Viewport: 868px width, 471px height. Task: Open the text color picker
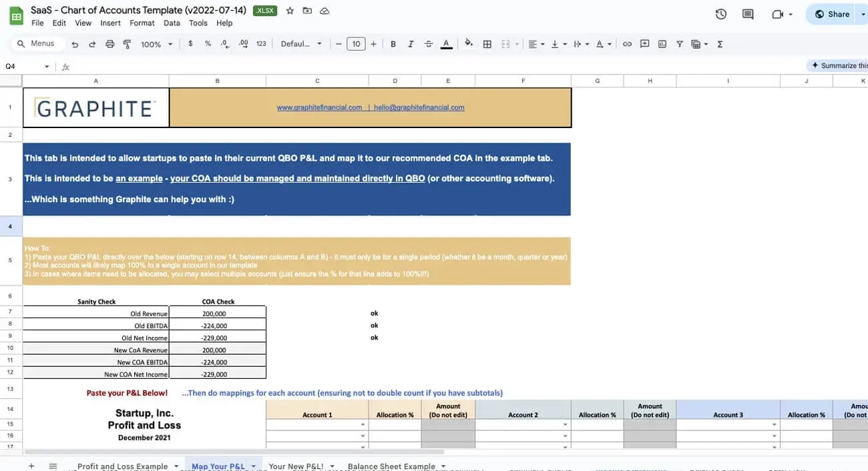click(446, 44)
